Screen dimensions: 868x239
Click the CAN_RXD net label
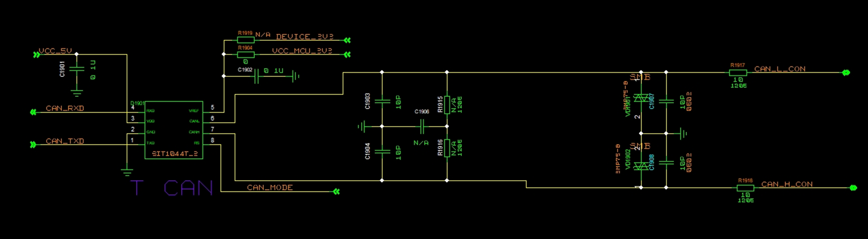click(x=65, y=108)
